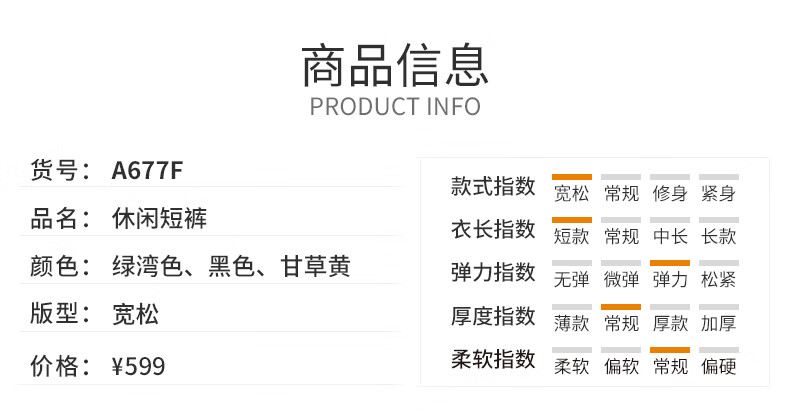790x410 pixels.
Task: Choose 偏硬 in the 柔软指数 row
Action: click(x=718, y=366)
